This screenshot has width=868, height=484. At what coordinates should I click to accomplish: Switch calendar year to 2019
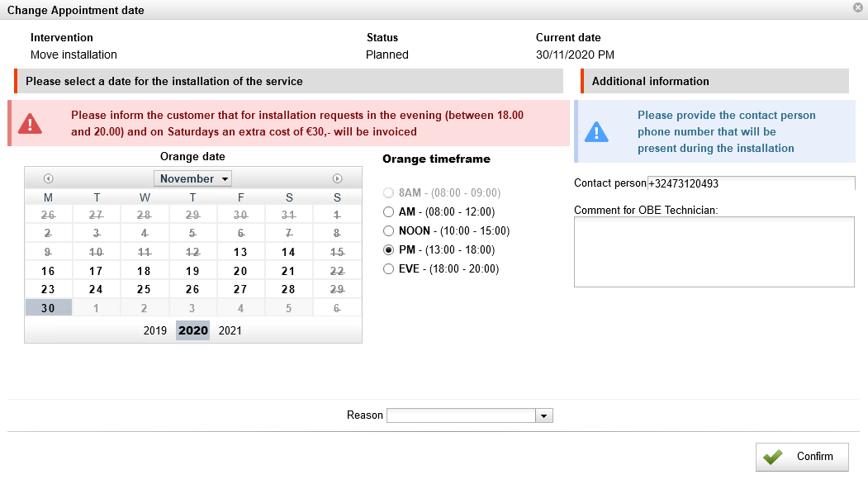(x=155, y=330)
